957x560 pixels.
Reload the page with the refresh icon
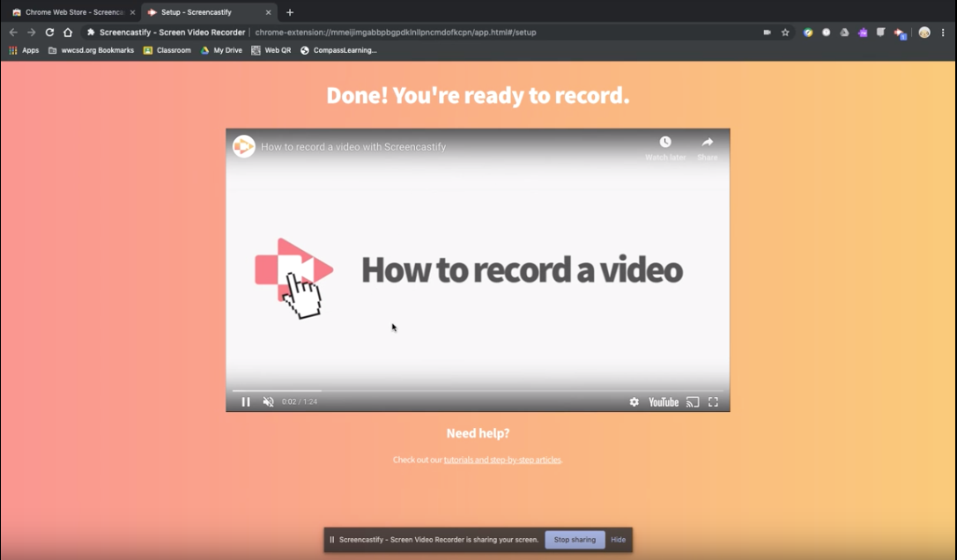49,32
